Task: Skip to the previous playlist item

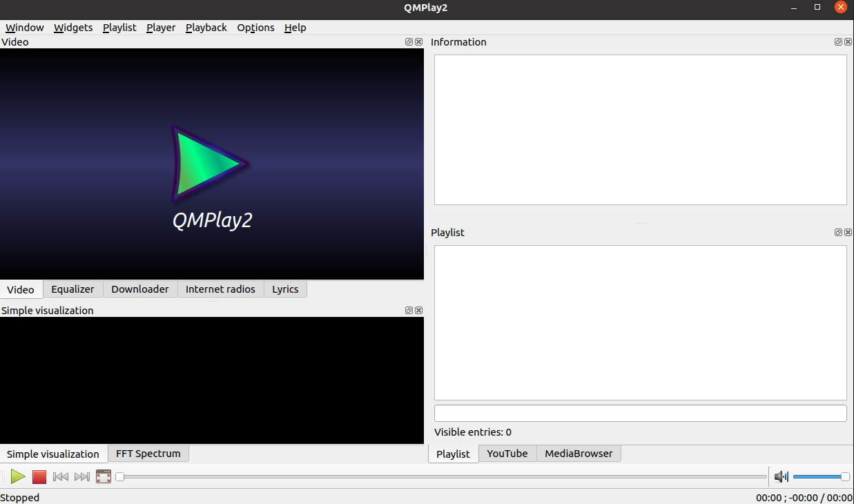Action: (x=61, y=476)
